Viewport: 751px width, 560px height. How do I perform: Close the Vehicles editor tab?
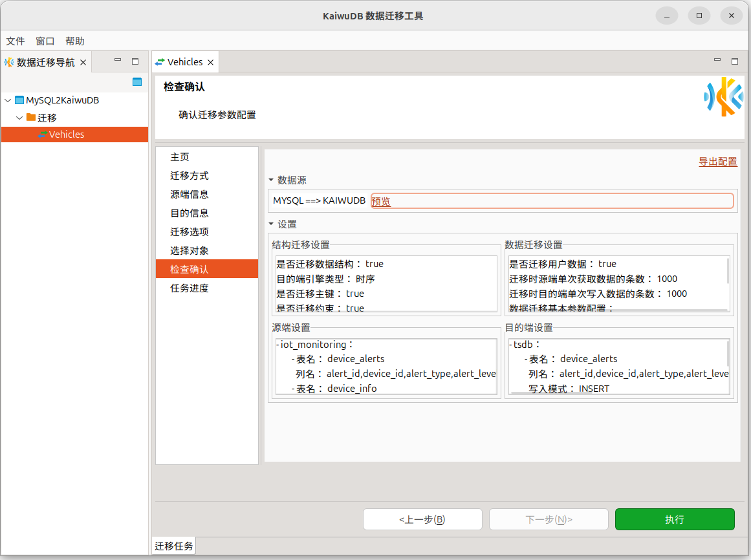pyautogui.click(x=210, y=62)
